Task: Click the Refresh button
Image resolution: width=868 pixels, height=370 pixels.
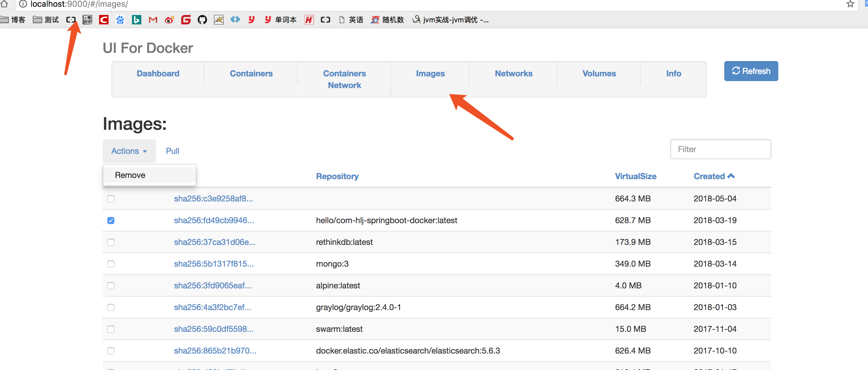Action: point(751,71)
